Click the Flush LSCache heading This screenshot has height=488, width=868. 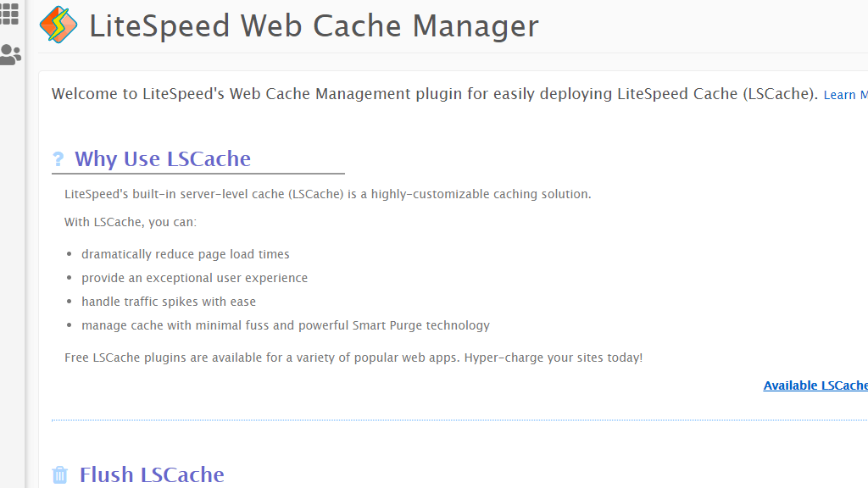coord(152,474)
